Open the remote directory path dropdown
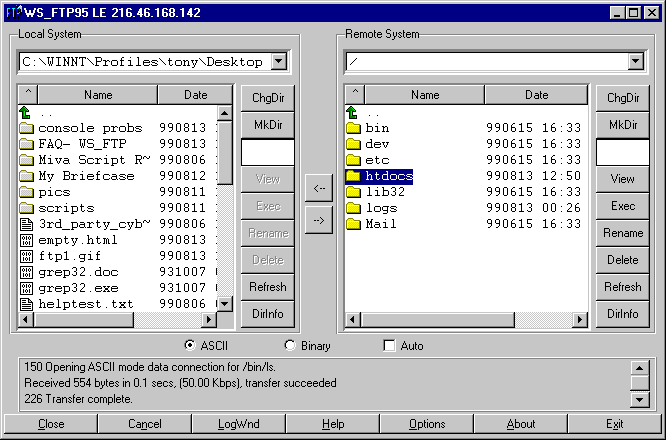This screenshot has width=666, height=440. (x=635, y=62)
